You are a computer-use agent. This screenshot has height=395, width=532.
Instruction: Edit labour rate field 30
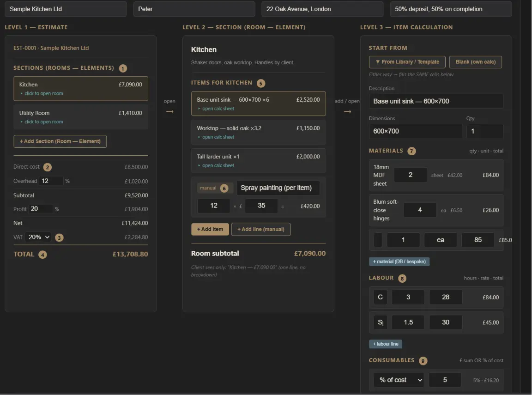click(446, 322)
